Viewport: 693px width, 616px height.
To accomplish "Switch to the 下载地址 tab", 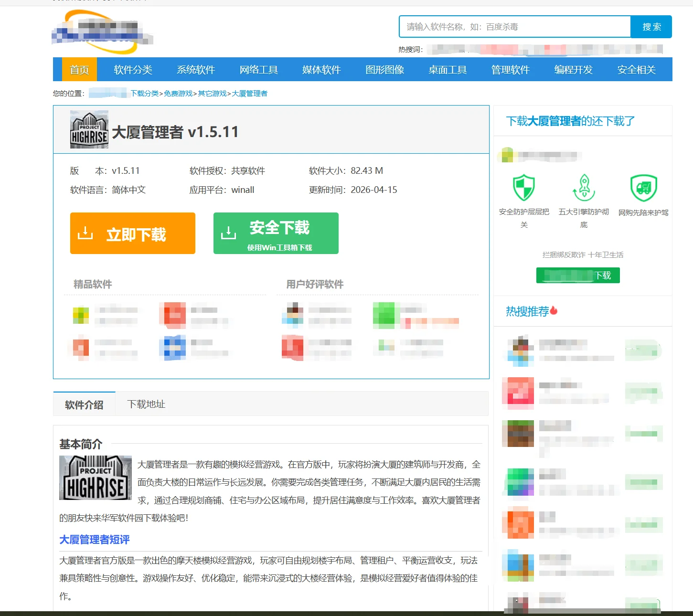I will point(146,404).
